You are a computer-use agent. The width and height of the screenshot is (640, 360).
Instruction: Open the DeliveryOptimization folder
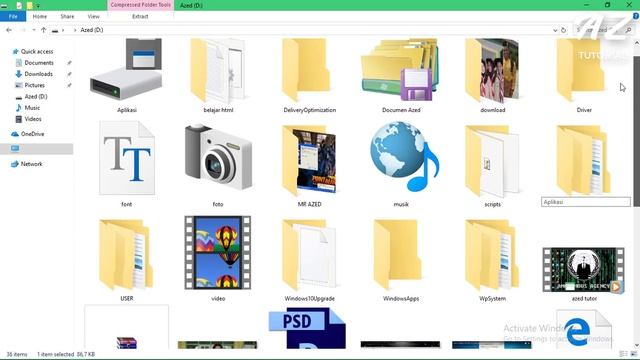(x=307, y=70)
